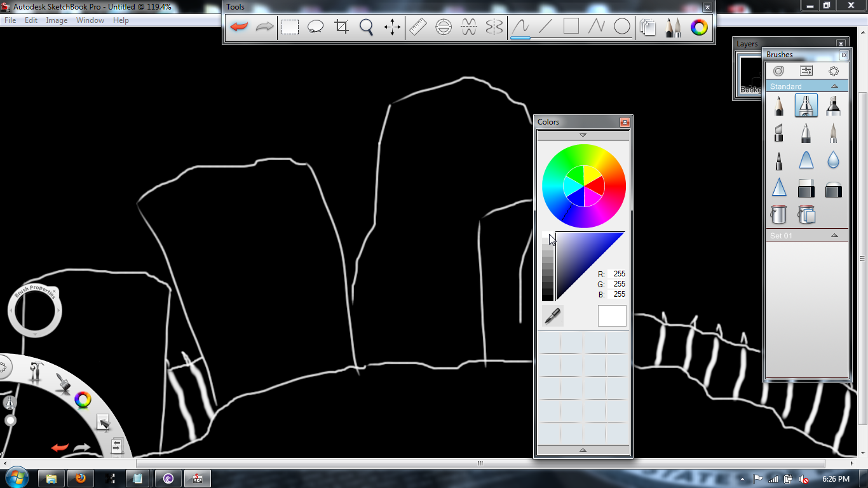Viewport: 868px width, 488px height.
Task: Select the Soft Eraser
Action: (x=834, y=189)
